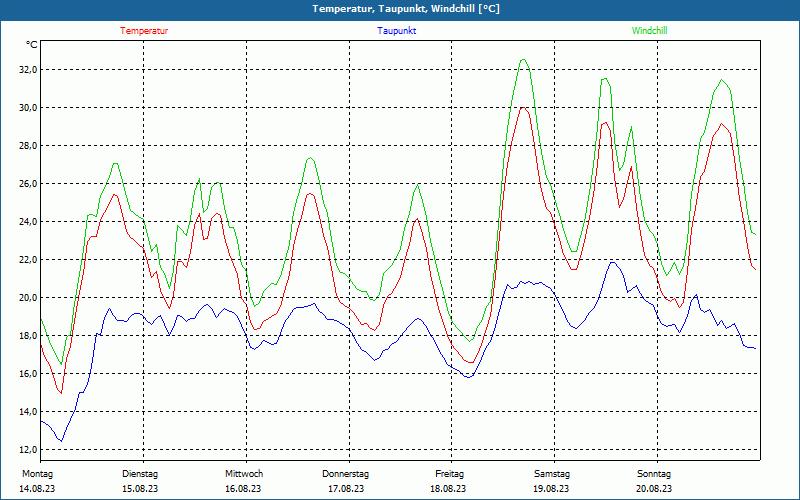800x500 pixels.
Task: Click the Sonntag day label
Action: [654, 474]
